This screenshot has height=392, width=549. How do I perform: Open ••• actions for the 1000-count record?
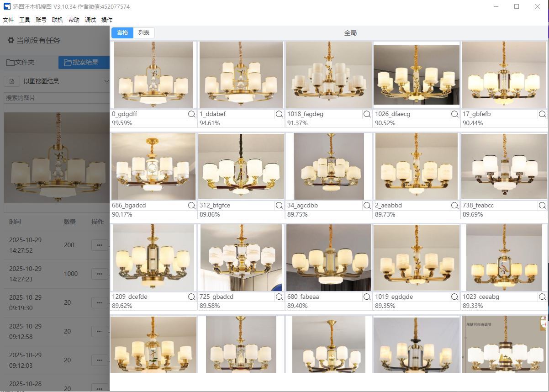point(100,274)
